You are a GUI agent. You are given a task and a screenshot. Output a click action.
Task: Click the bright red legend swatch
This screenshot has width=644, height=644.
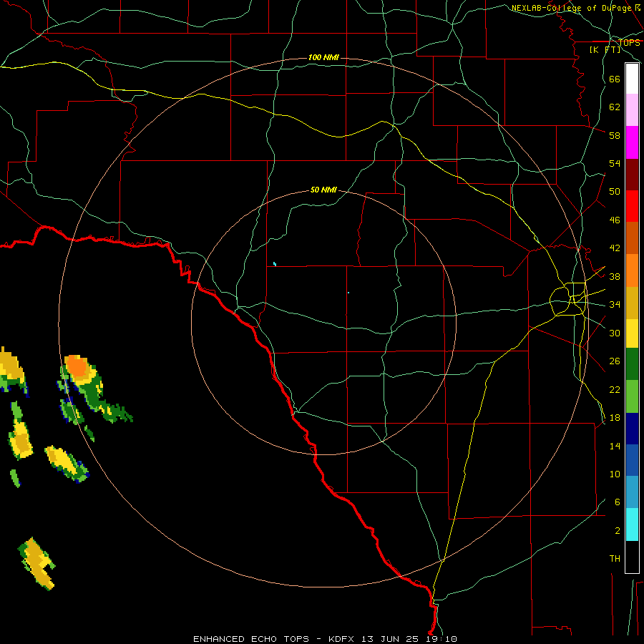pos(632,206)
